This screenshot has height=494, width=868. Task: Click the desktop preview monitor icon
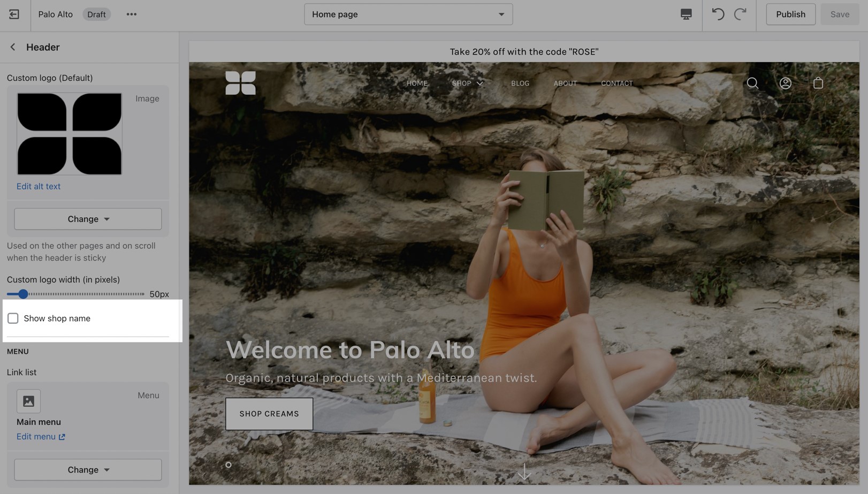686,14
